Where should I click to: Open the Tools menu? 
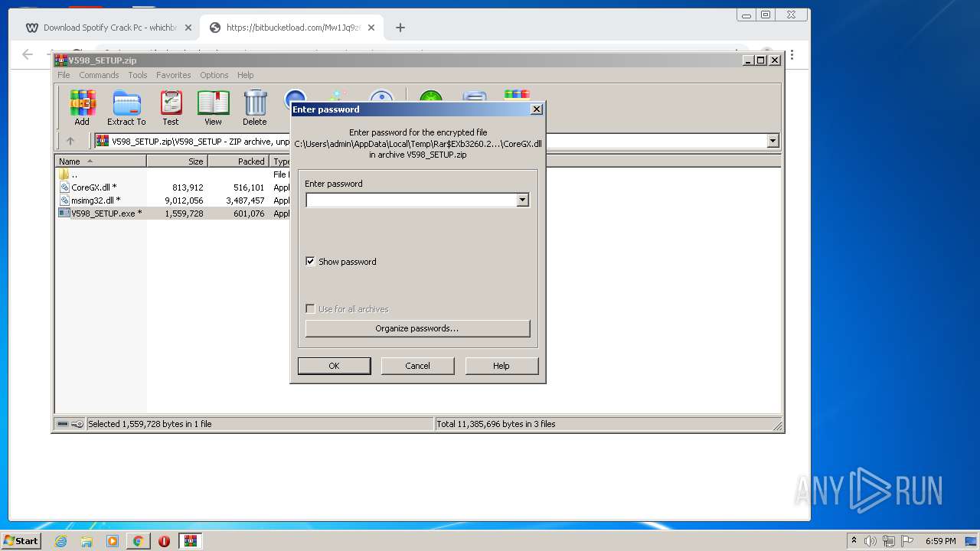point(138,75)
